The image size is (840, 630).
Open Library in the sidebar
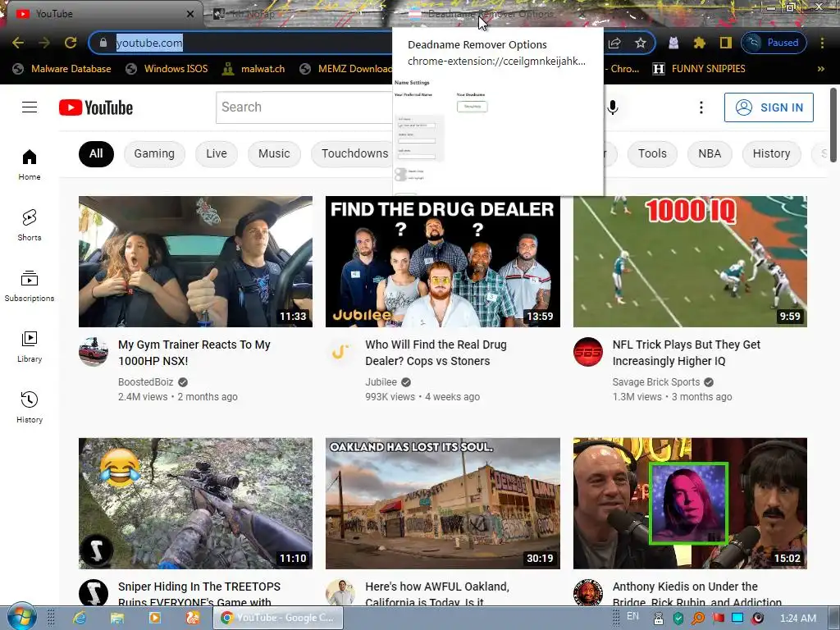30,347
